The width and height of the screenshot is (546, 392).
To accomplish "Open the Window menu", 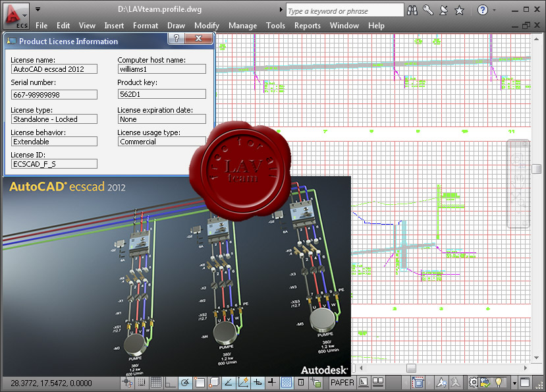I will pos(344,26).
